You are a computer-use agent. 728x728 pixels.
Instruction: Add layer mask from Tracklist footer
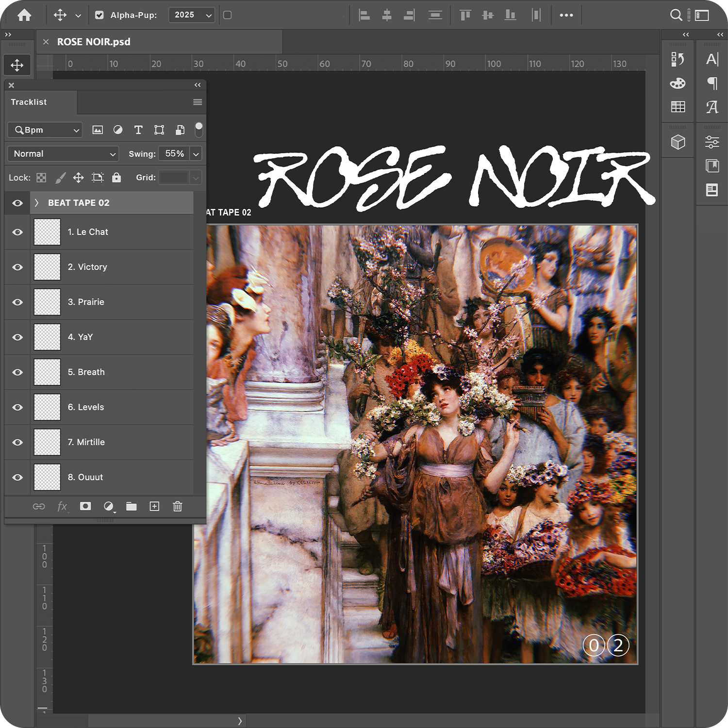(x=85, y=506)
